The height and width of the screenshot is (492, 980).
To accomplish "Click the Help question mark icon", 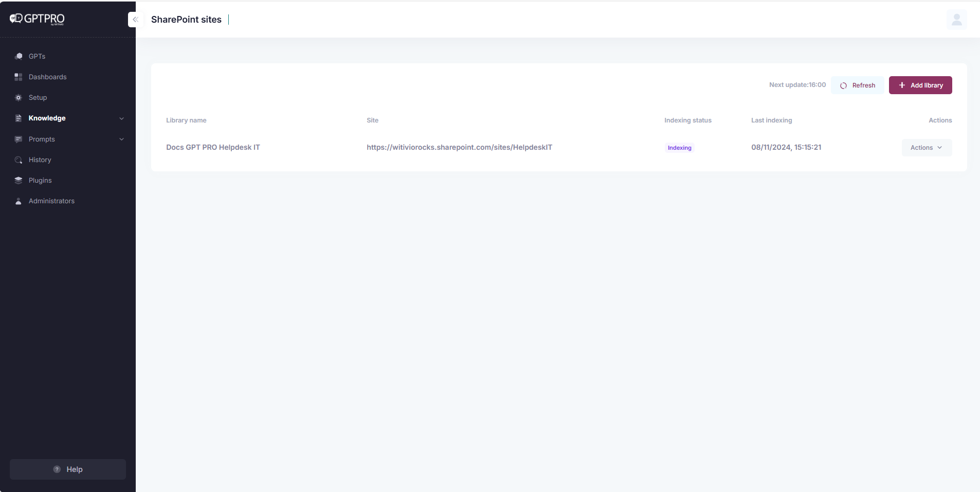I will (56, 469).
